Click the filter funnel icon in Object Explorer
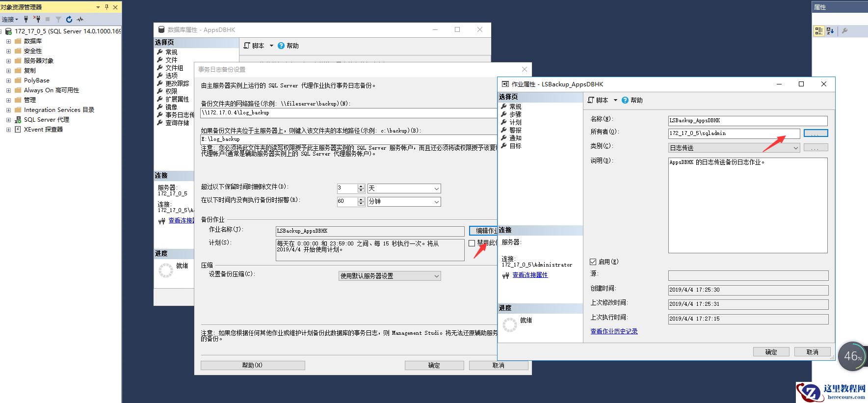 click(58, 19)
